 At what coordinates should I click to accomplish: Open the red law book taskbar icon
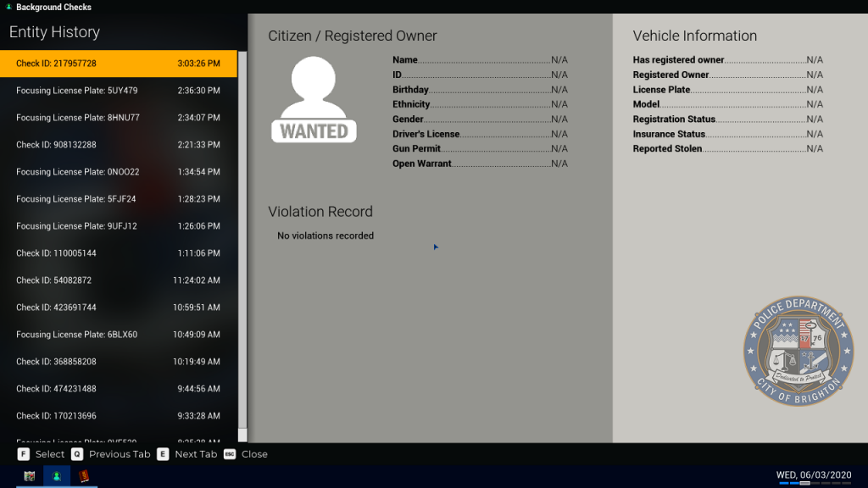[83, 476]
